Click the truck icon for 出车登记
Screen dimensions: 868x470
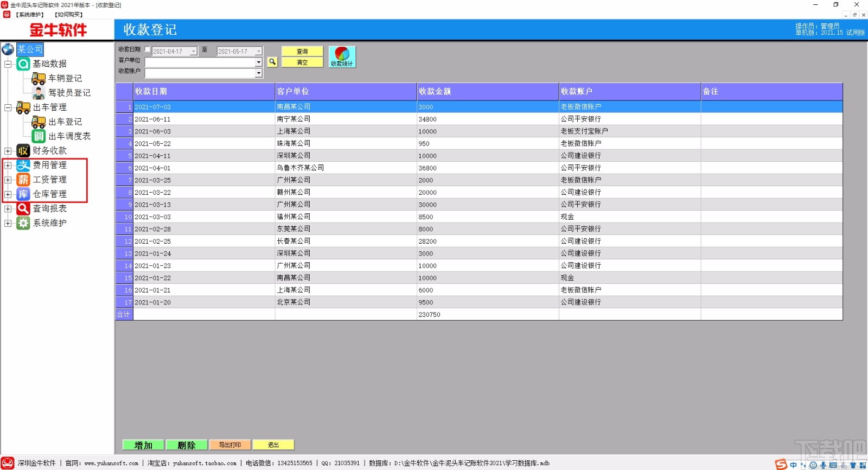point(39,122)
